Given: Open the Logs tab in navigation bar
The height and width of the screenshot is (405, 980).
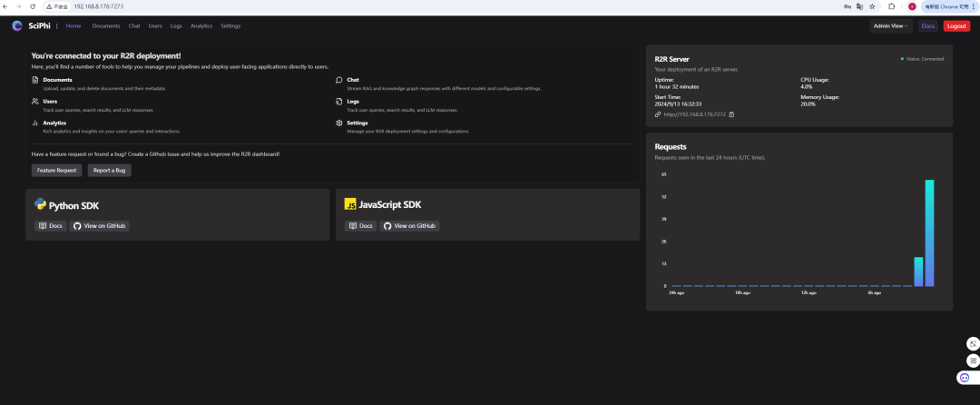Looking at the screenshot, I should tap(176, 26).
